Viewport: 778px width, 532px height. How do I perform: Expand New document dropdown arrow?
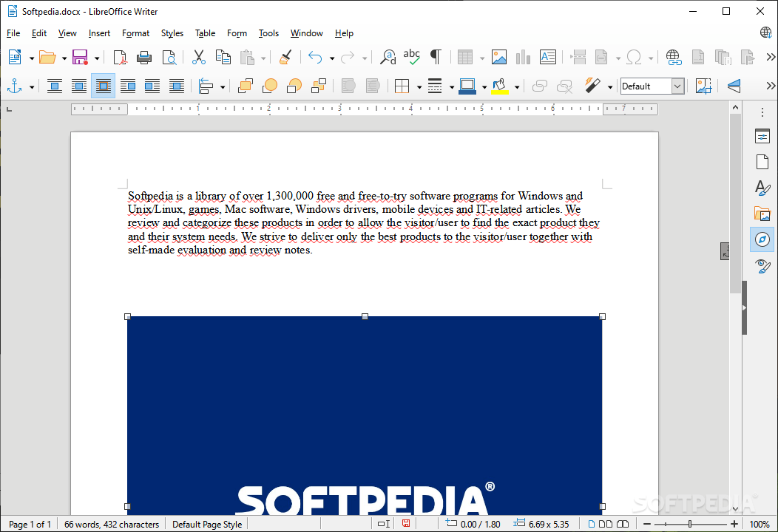(x=31, y=58)
